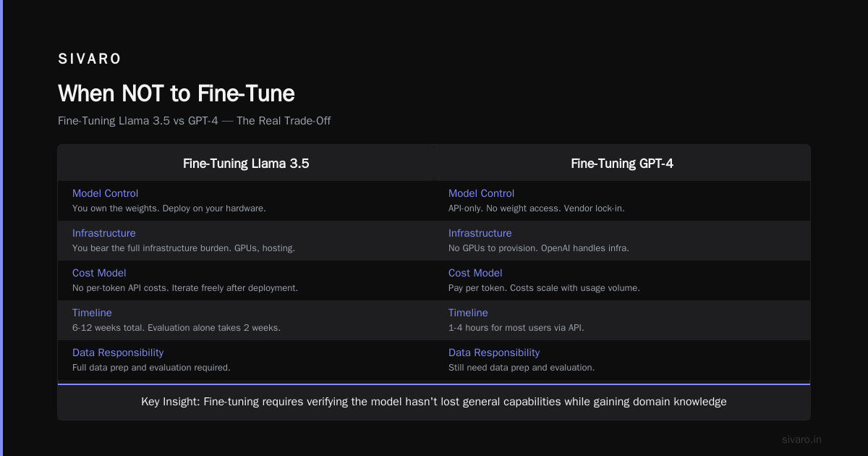Select the "6-12 weeks total" timeline text
The image size is (868, 456).
pos(176,328)
